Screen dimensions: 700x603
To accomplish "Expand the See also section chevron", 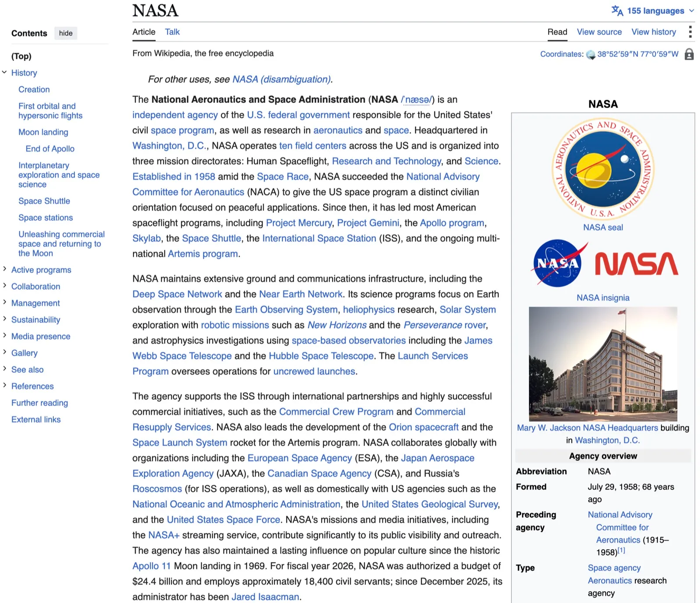I will [x=4, y=369].
